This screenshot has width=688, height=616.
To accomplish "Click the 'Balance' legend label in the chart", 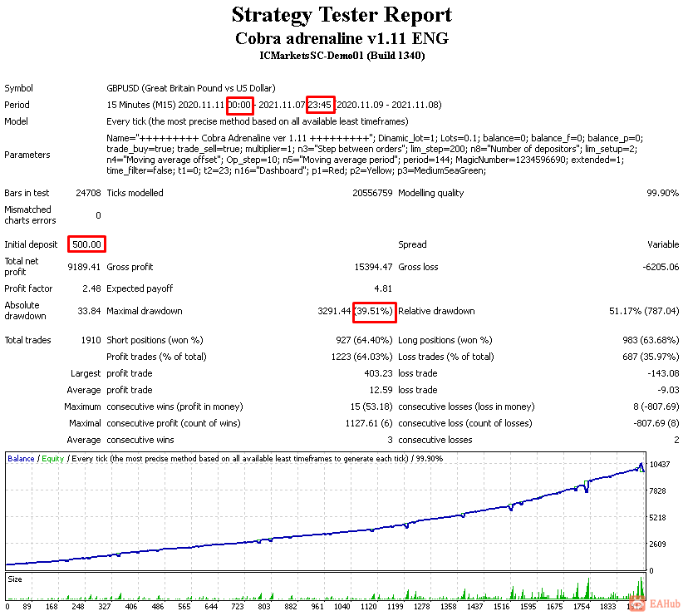I will coord(21,459).
